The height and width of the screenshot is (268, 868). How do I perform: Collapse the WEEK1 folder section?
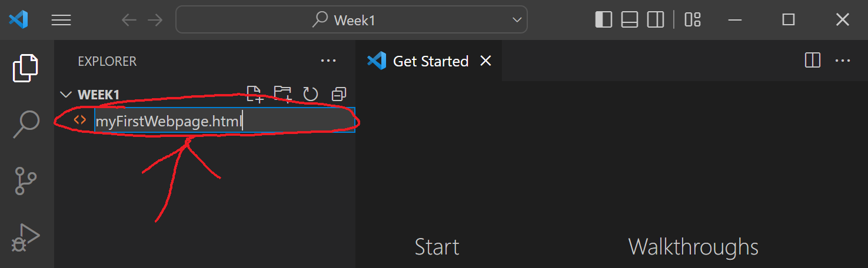[66, 95]
